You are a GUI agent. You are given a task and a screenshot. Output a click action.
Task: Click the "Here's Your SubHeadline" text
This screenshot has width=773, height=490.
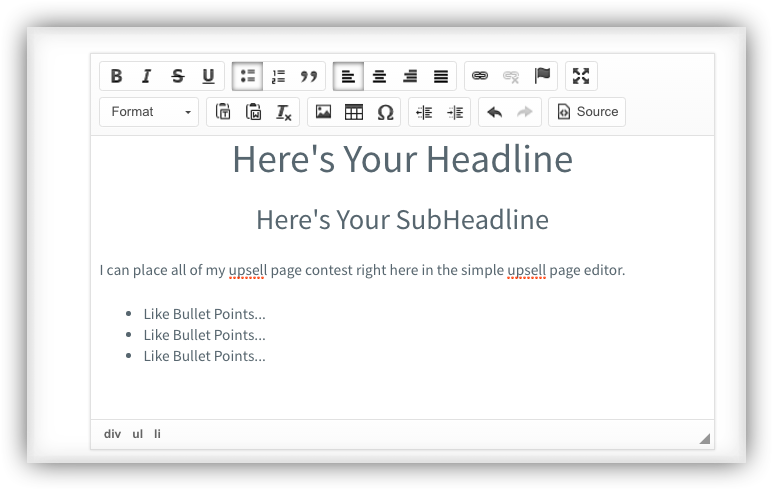402,220
